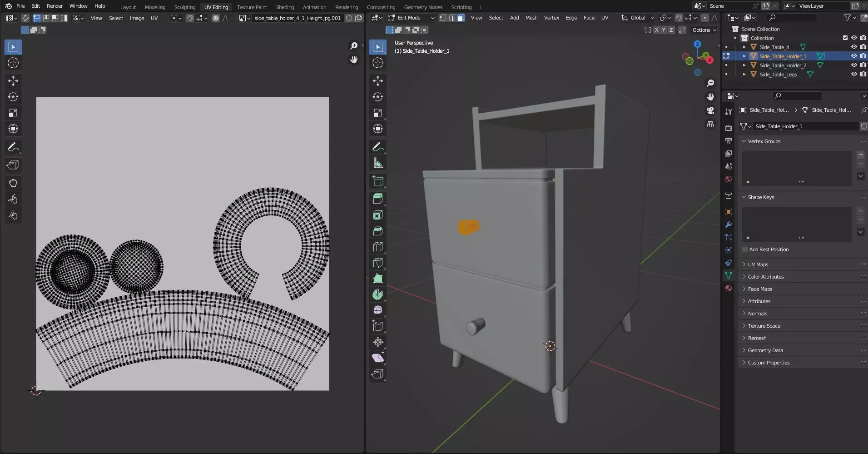Toggle X axis mirror in 3D viewport
868x454 pixels.
click(656, 30)
